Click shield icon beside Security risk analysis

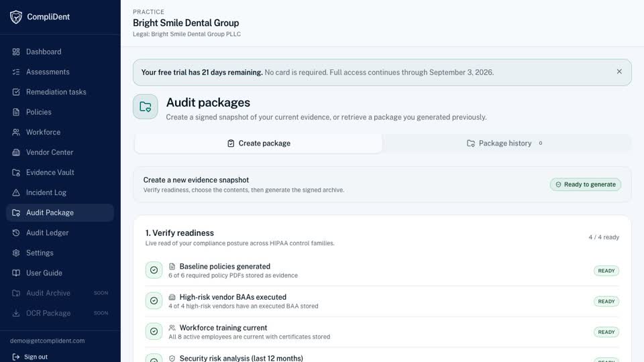pyautogui.click(x=172, y=358)
